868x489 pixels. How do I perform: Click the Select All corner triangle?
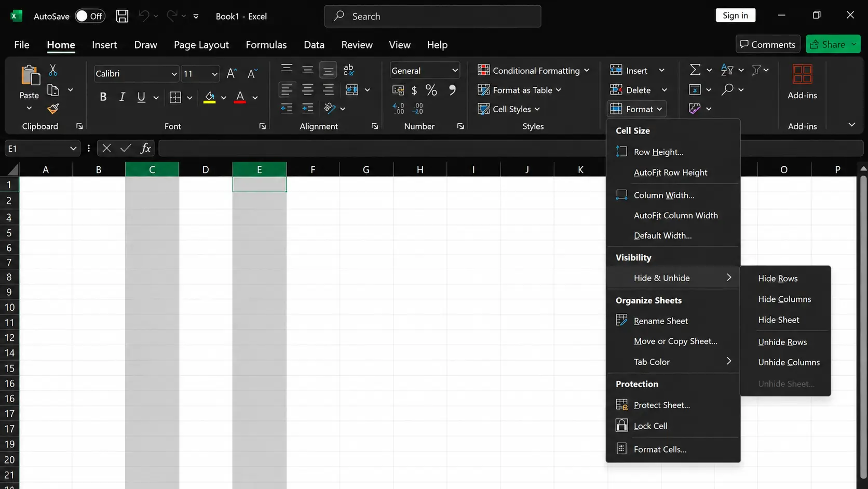(x=12, y=169)
